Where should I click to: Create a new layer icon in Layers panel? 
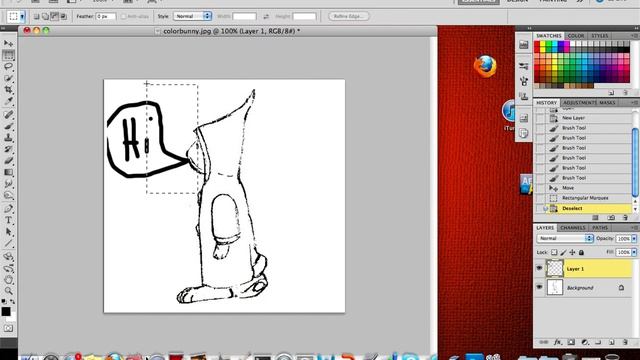tap(611, 342)
